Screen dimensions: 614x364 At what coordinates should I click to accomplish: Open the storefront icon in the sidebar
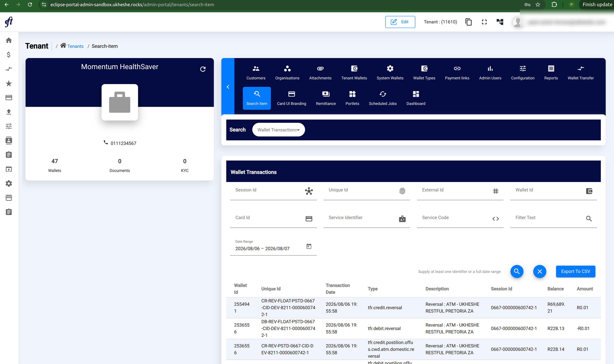9,198
